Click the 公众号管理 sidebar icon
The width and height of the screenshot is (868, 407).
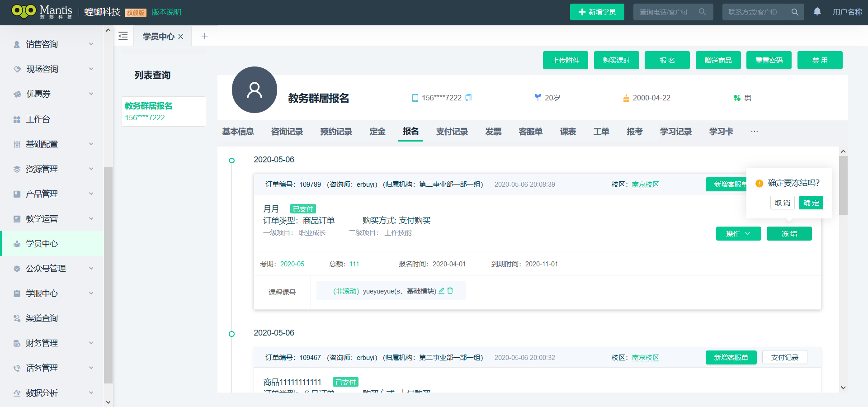[17, 269]
